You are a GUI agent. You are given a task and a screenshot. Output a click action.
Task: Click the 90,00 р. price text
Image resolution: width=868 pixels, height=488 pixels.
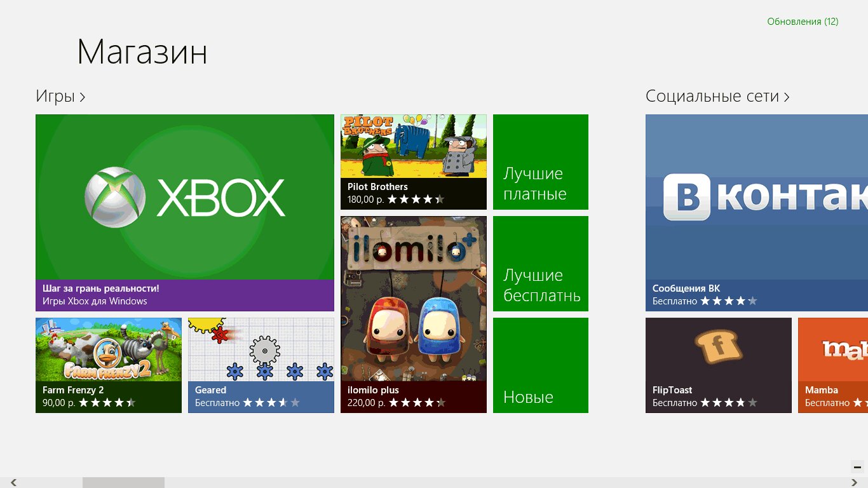pyautogui.click(x=58, y=403)
